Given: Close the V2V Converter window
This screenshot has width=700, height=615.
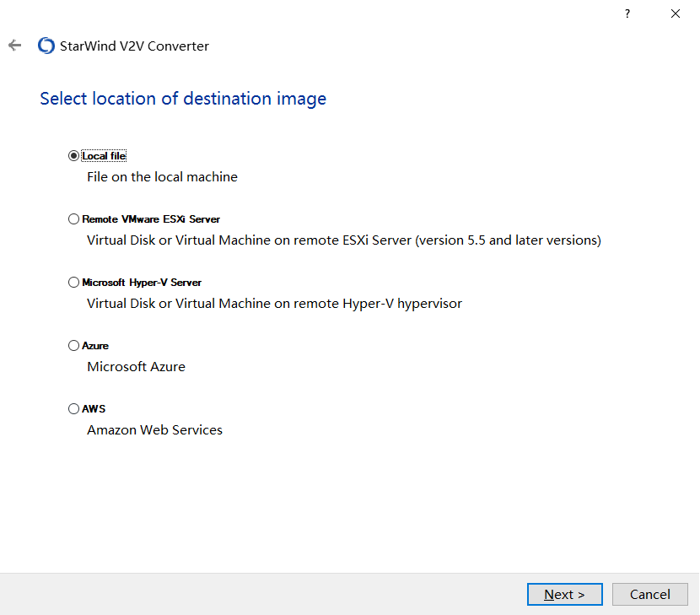Looking at the screenshot, I should pos(676,13).
